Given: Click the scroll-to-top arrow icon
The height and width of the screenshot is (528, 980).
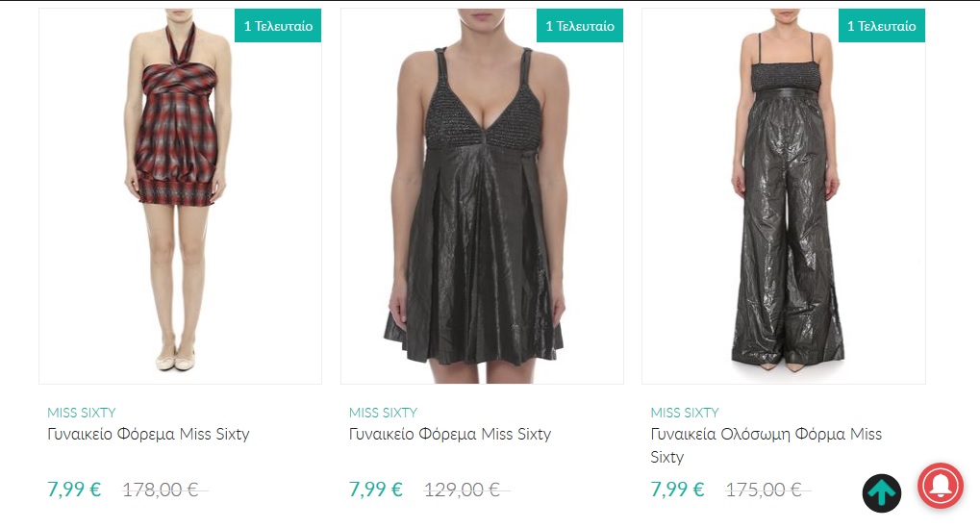Looking at the screenshot, I should [x=881, y=493].
